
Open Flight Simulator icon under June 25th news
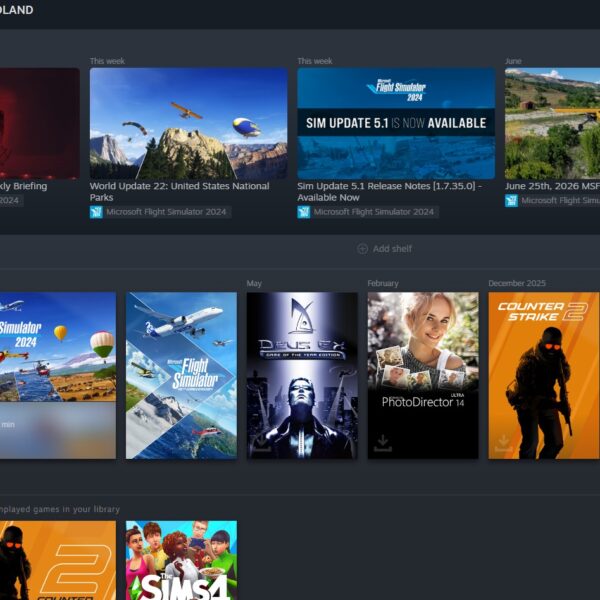point(511,201)
